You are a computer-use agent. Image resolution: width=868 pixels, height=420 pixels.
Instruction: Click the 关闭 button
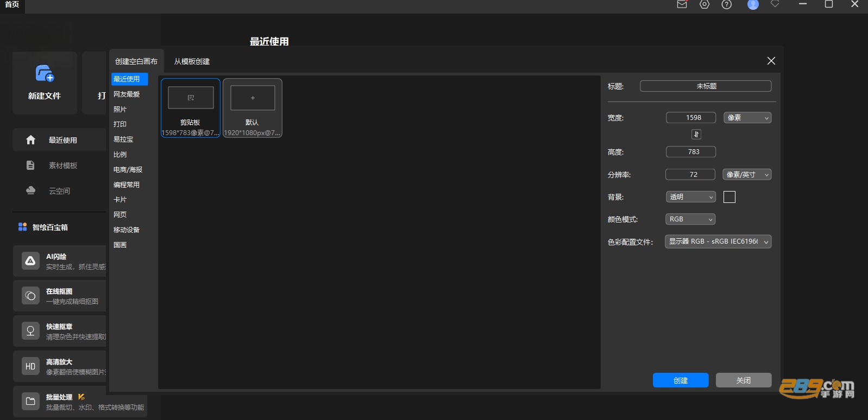[744, 380]
